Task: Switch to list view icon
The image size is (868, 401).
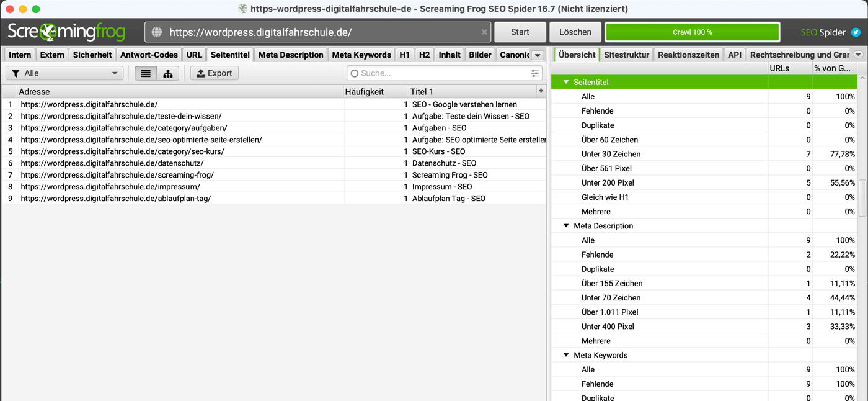Action: point(146,73)
